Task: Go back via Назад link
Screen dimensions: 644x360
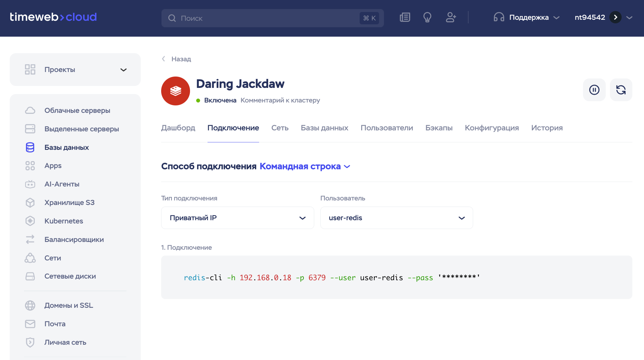Action: (x=177, y=59)
